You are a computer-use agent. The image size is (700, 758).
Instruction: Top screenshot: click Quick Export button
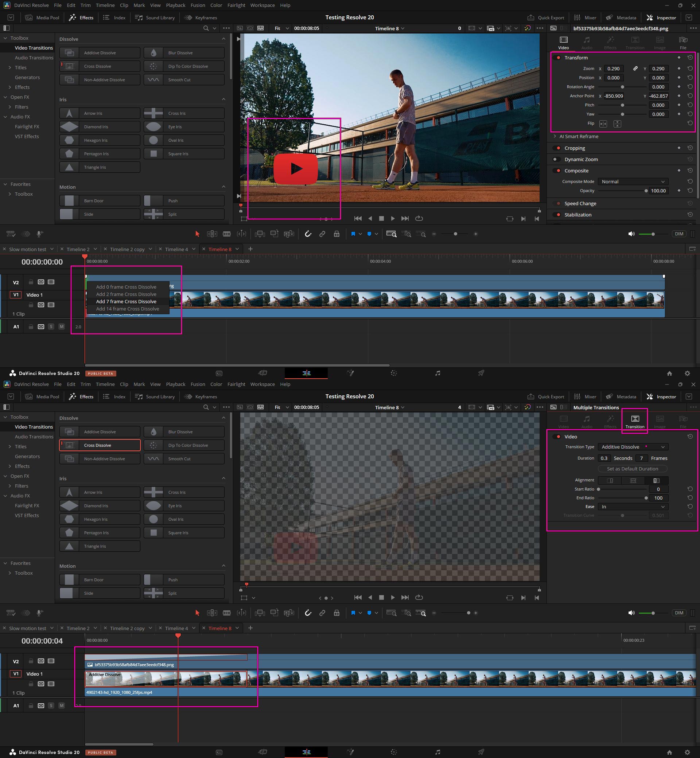point(545,17)
